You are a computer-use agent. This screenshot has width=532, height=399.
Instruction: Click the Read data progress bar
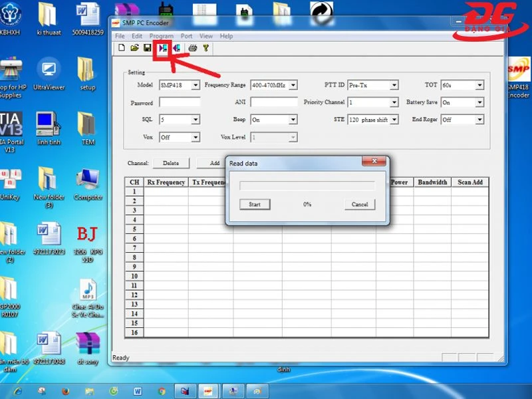pos(307,186)
